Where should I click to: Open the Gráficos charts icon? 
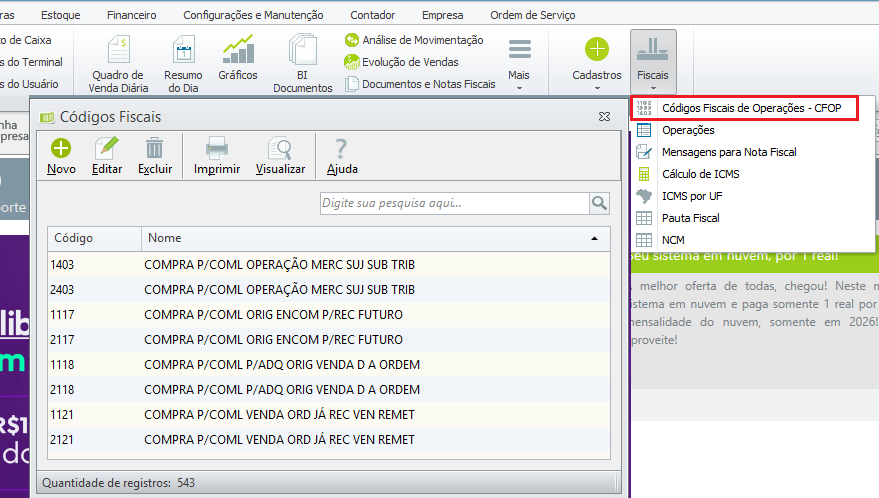[238, 58]
